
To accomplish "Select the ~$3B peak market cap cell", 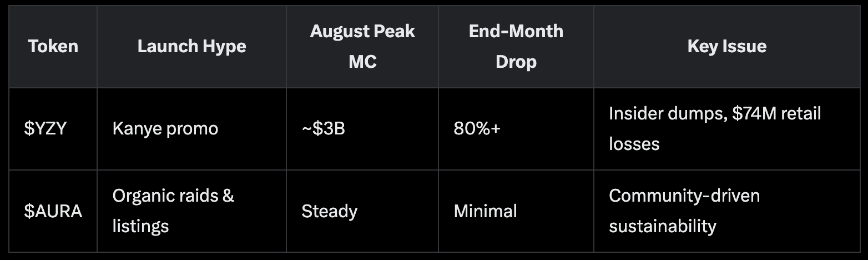I will tap(323, 129).
